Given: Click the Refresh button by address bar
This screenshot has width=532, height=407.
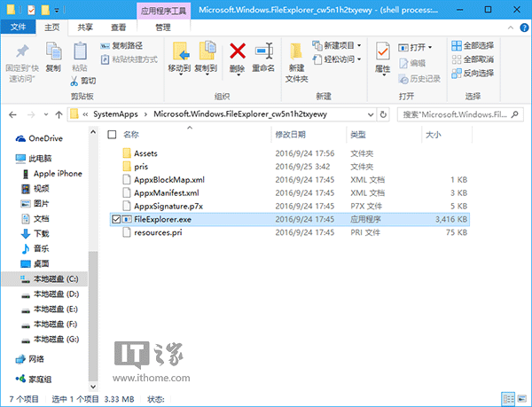Looking at the screenshot, I should 383,114.
